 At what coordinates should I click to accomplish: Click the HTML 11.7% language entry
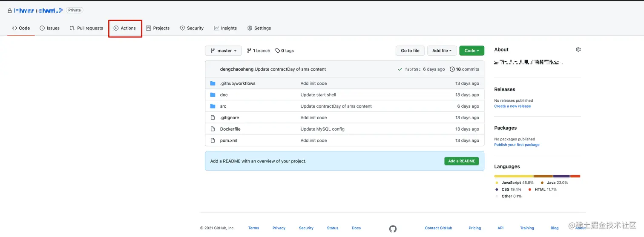tap(542, 189)
